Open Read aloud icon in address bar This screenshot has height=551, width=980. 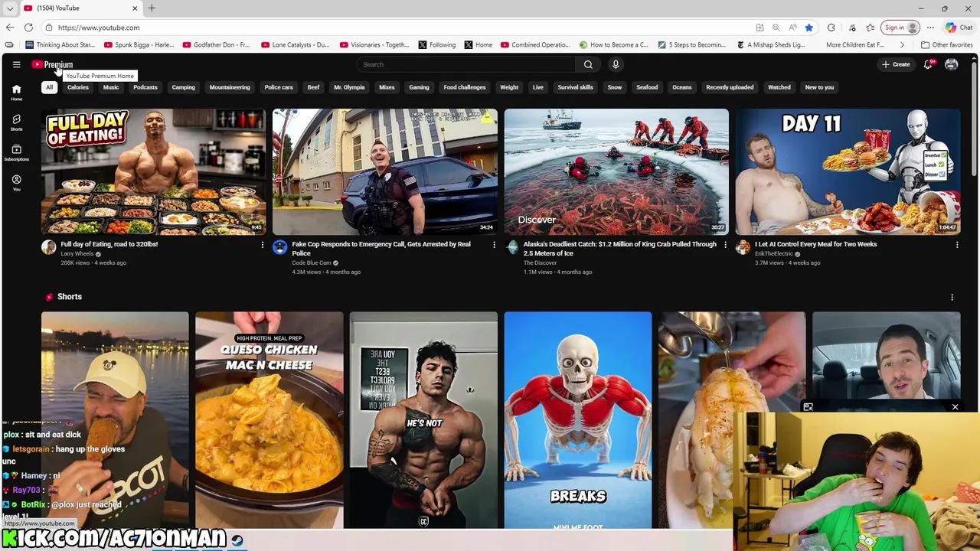[x=792, y=28]
